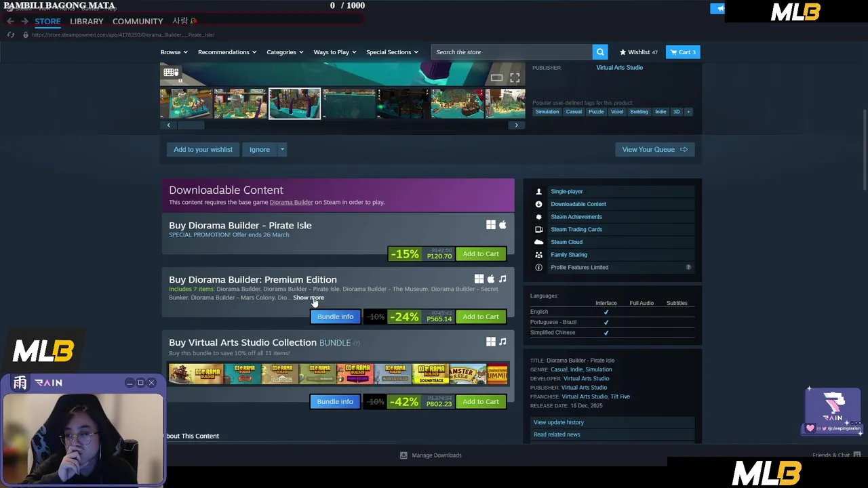Click View update history
868x488 pixels.
pyautogui.click(x=558, y=422)
